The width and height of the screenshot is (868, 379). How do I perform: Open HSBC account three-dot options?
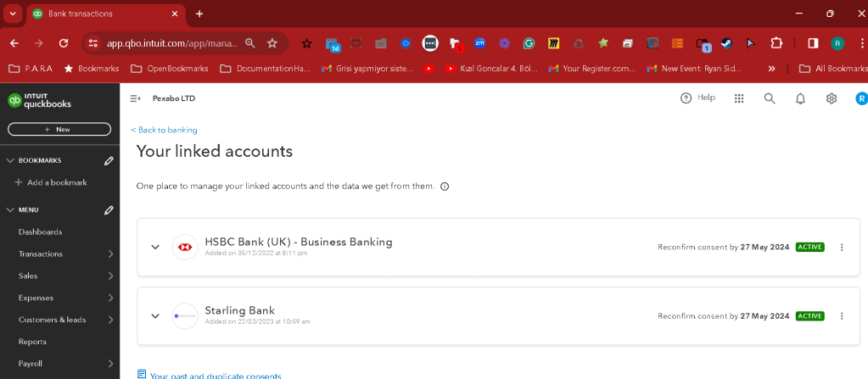pos(842,248)
